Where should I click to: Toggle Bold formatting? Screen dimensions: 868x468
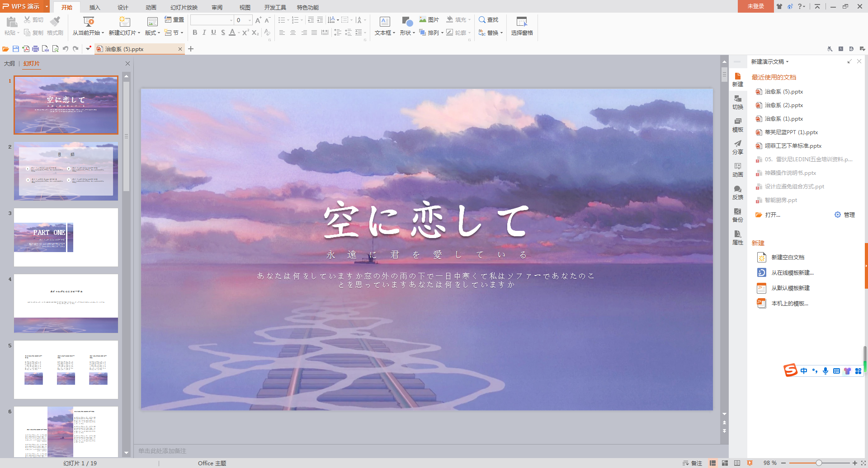[x=195, y=33]
